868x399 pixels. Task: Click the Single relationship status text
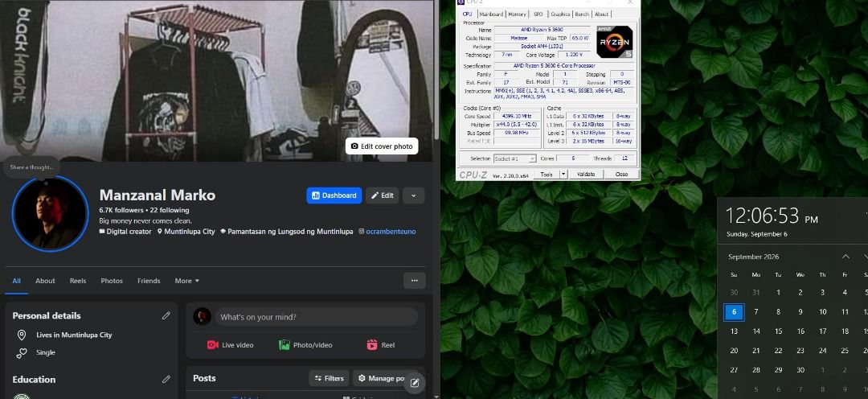click(46, 352)
